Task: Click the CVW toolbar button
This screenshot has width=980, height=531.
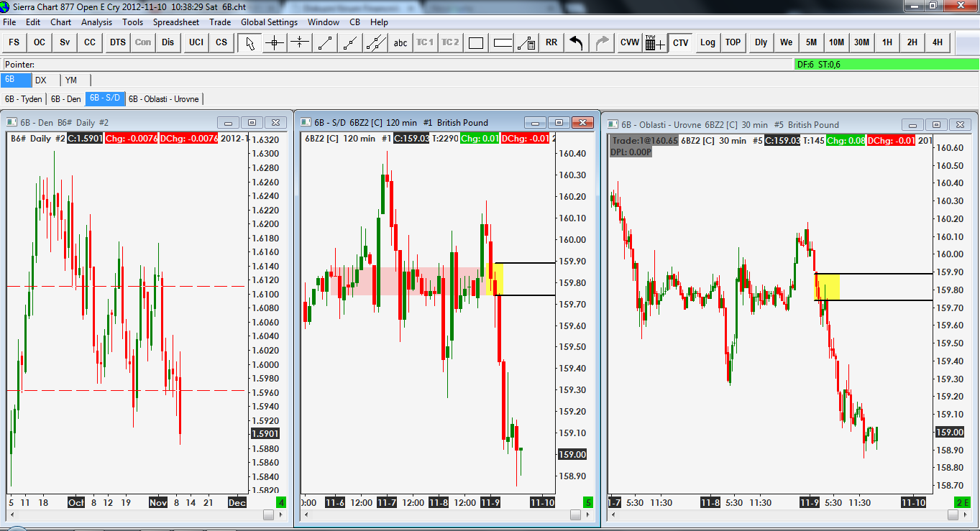Action: (x=630, y=42)
